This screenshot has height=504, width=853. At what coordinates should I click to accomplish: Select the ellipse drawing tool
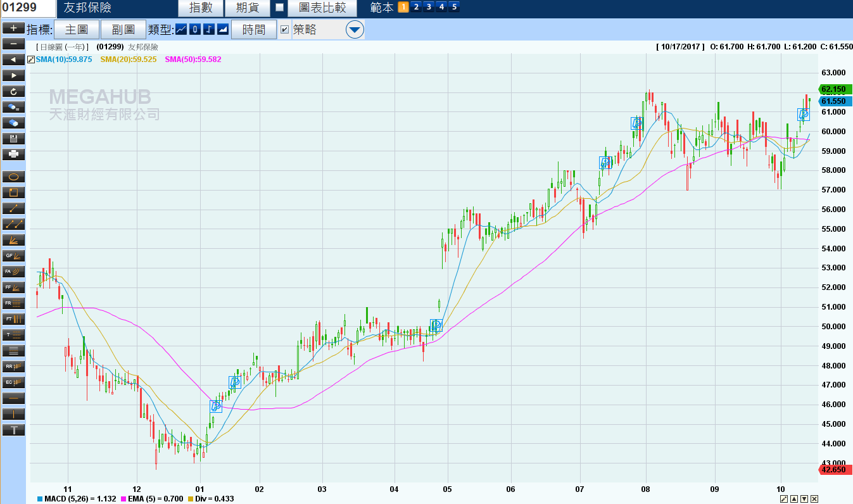pyautogui.click(x=14, y=177)
